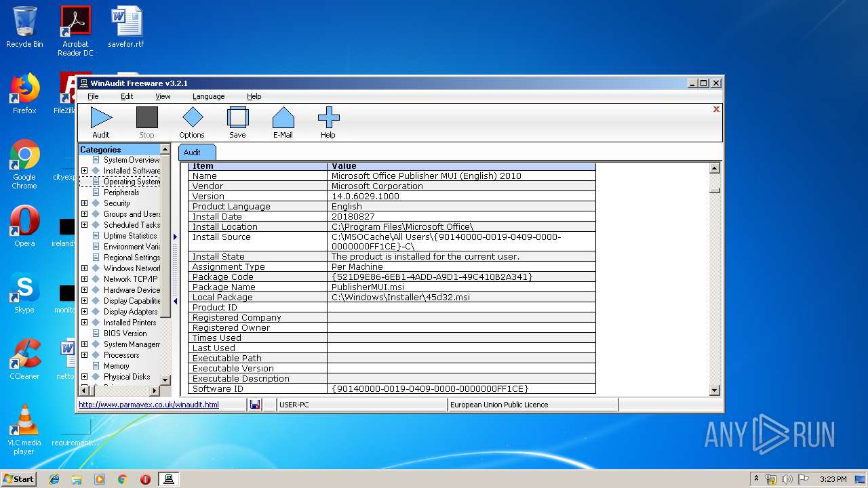
Task: Expand Groups and Users tree node
Action: pyautogui.click(x=84, y=214)
